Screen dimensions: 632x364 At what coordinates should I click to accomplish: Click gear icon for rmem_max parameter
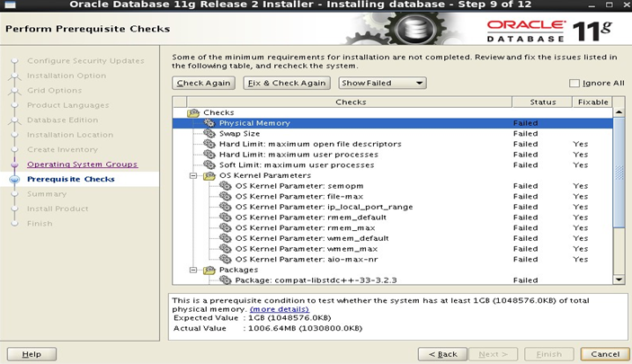pyautogui.click(x=226, y=227)
